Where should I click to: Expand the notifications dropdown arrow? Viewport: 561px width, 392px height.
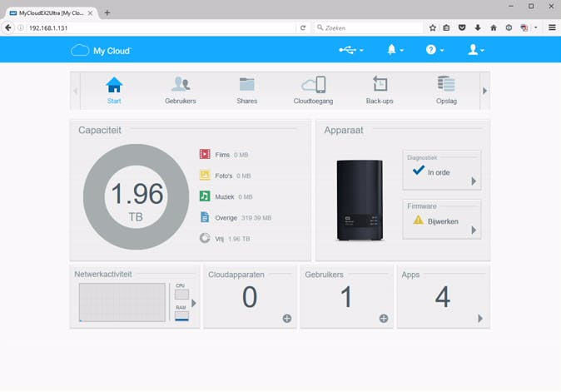coord(401,51)
